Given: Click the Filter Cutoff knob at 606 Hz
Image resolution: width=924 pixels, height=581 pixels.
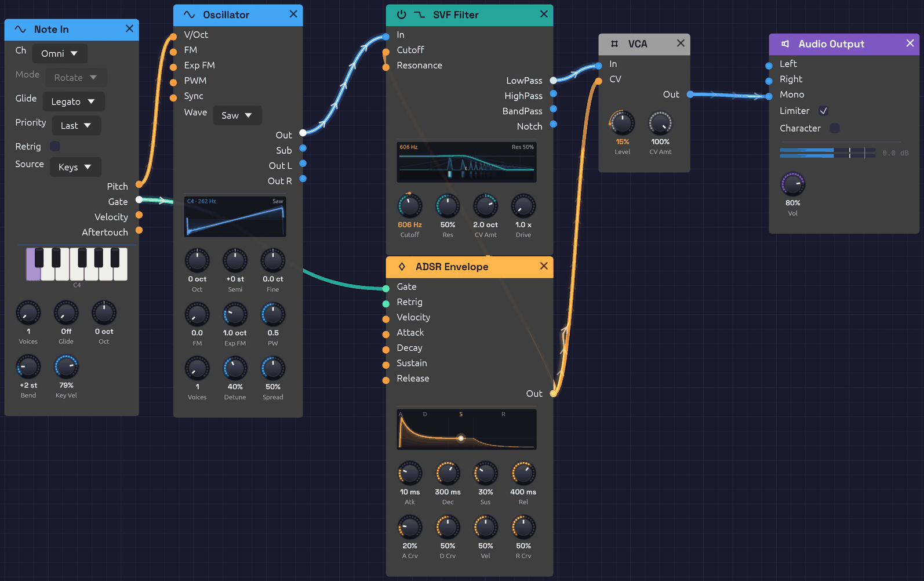Looking at the screenshot, I should [x=410, y=206].
